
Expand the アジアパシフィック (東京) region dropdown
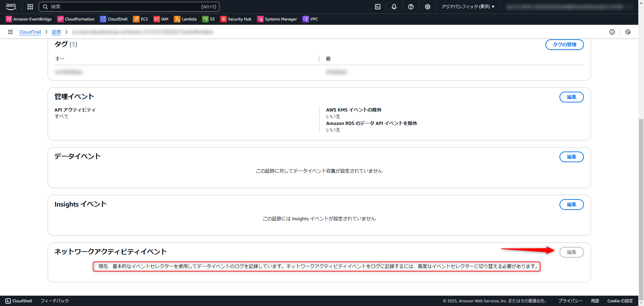[468, 7]
